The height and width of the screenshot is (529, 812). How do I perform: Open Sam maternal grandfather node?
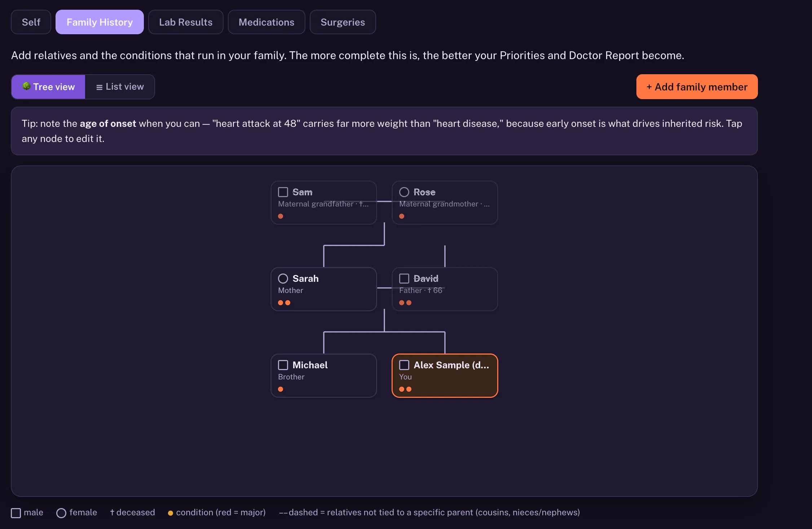(324, 203)
